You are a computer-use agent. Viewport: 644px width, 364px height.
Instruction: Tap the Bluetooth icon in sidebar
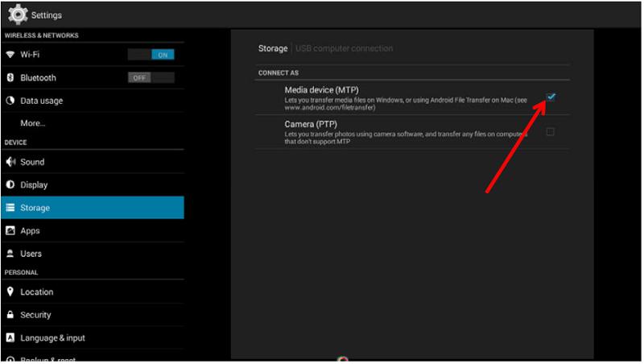pos(10,78)
